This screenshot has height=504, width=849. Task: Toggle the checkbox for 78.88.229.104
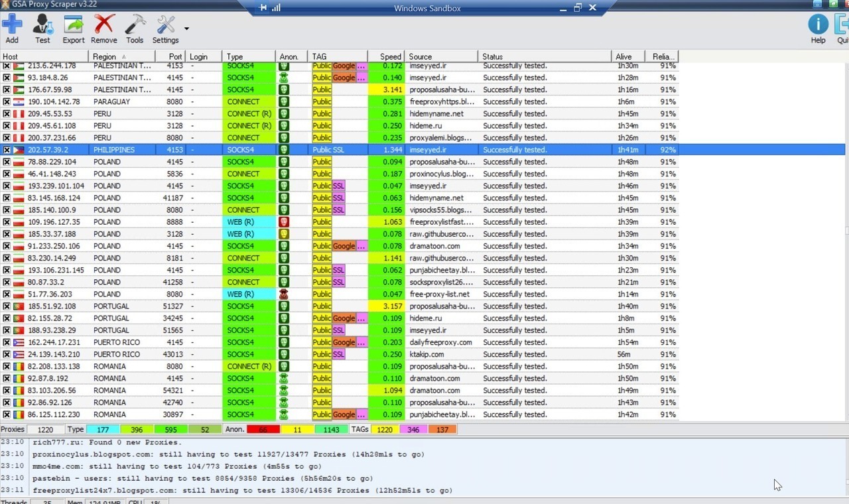pos(7,162)
